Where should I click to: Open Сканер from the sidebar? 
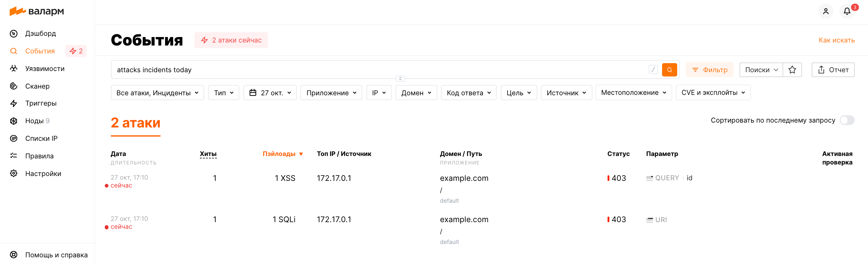[x=37, y=86]
